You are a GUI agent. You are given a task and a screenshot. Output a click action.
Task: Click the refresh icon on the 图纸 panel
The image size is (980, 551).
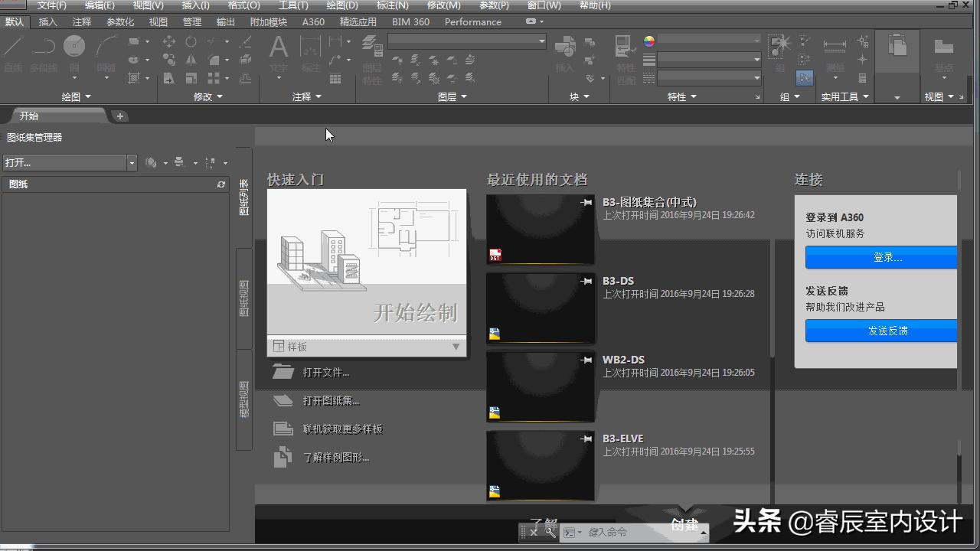[221, 184]
